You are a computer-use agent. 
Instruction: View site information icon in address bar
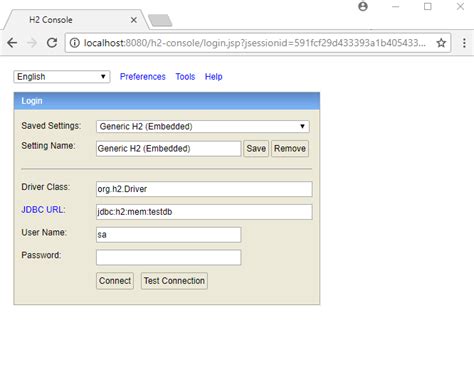(75, 43)
